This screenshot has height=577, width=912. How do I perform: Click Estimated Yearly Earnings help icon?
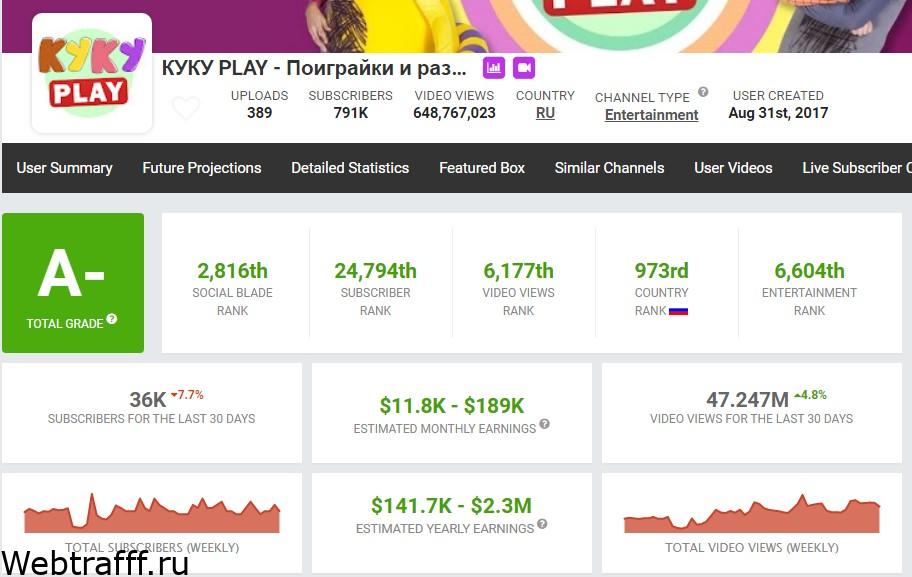542,524
